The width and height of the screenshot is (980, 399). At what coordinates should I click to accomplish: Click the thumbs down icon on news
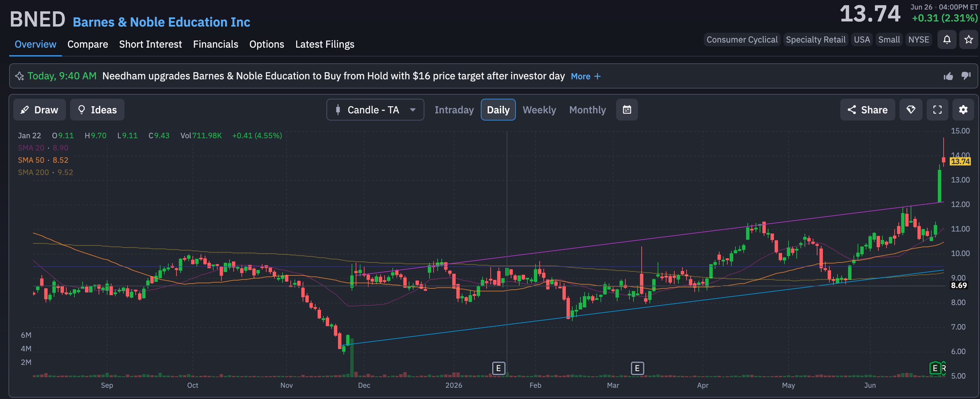[966, 76]
